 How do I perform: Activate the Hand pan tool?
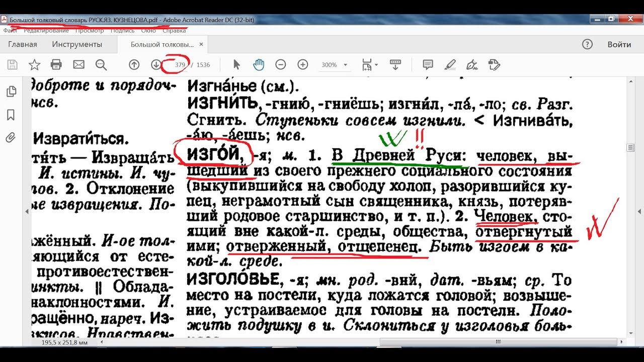(x=259, y=64)
